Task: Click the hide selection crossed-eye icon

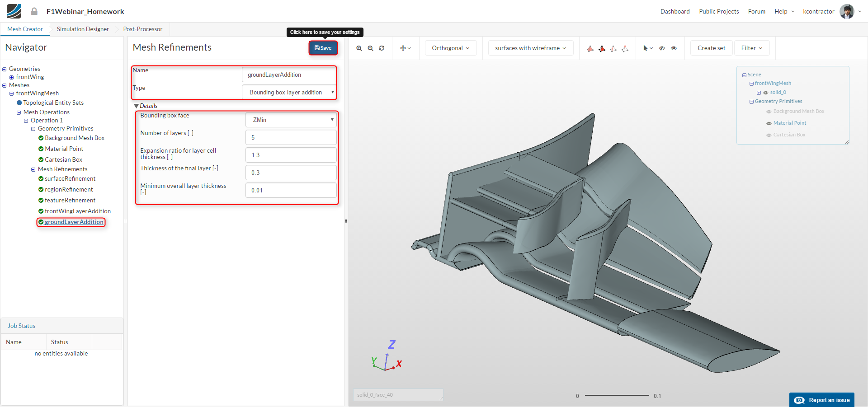Action: (x=662, y=48)
